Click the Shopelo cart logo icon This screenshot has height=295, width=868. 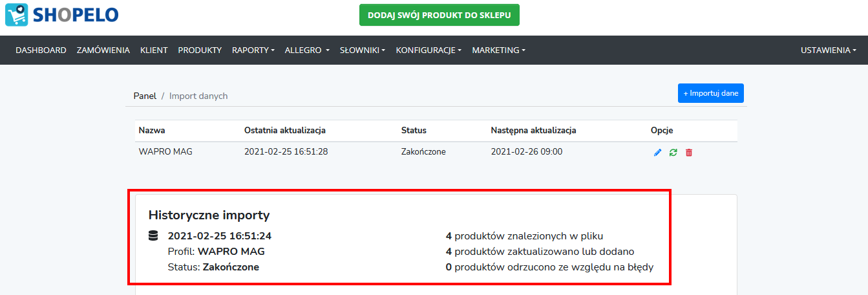point(17,14)
